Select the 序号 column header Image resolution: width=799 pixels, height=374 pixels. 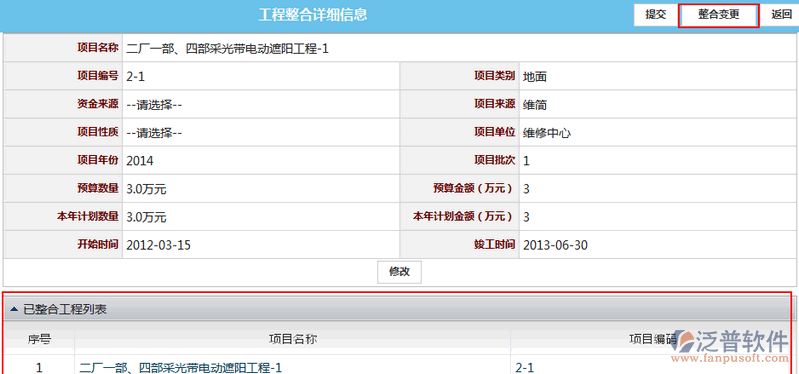tap(39, 339)
